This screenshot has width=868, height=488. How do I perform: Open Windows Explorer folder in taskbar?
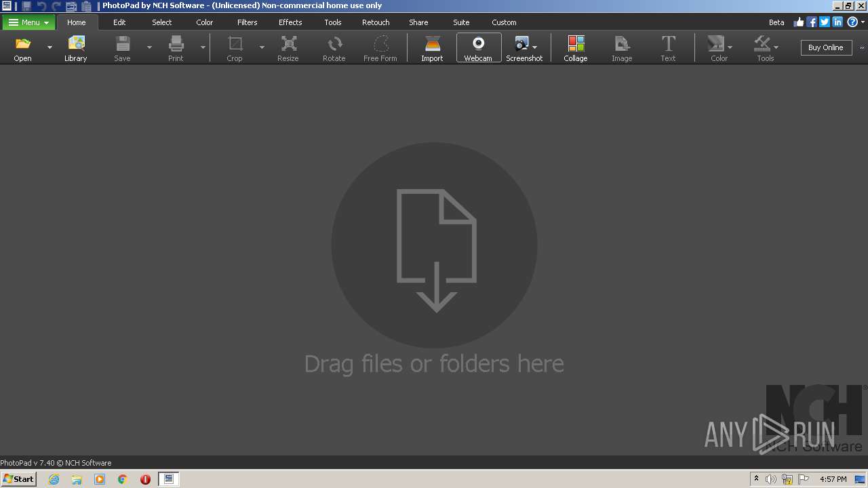(77, 479)
